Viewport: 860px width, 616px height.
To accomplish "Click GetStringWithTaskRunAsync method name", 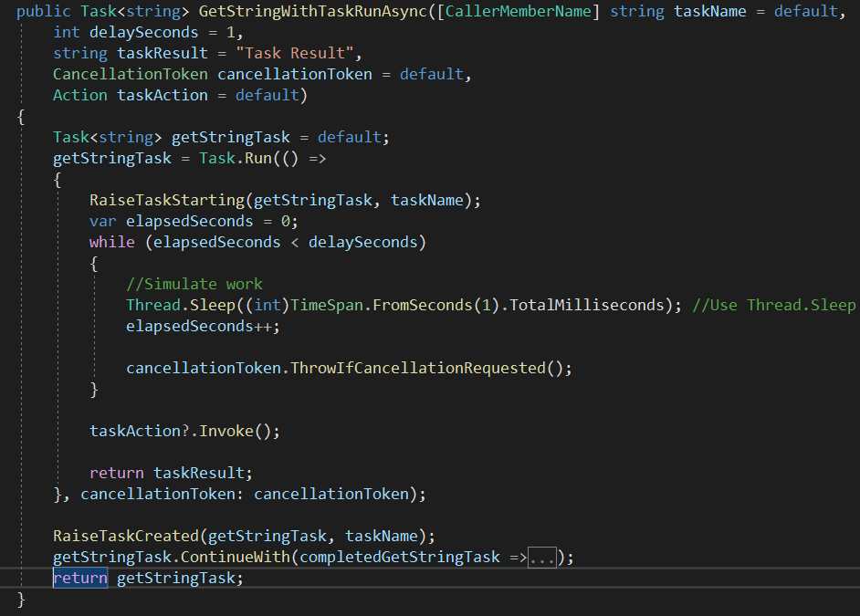I will 312,12.
